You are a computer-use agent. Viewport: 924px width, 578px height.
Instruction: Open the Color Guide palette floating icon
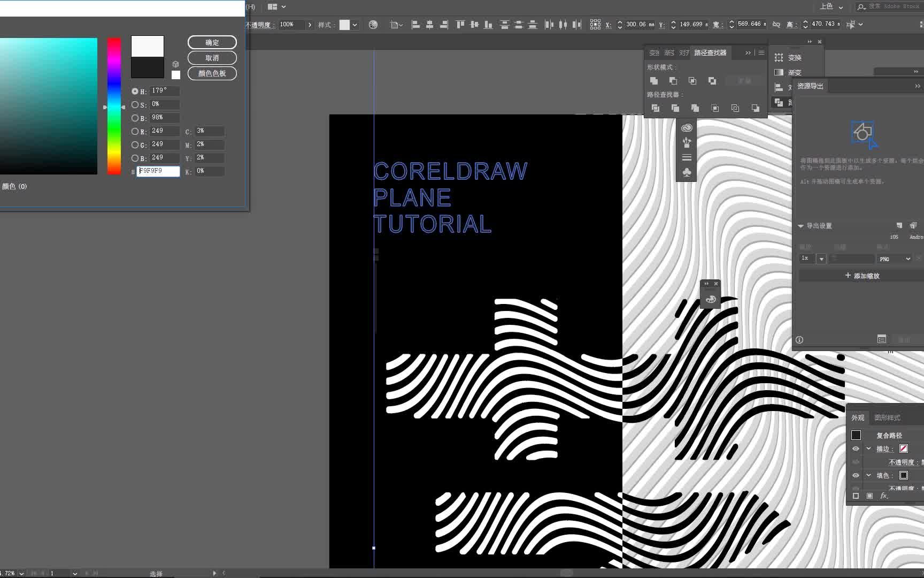(x=711, y=299)
